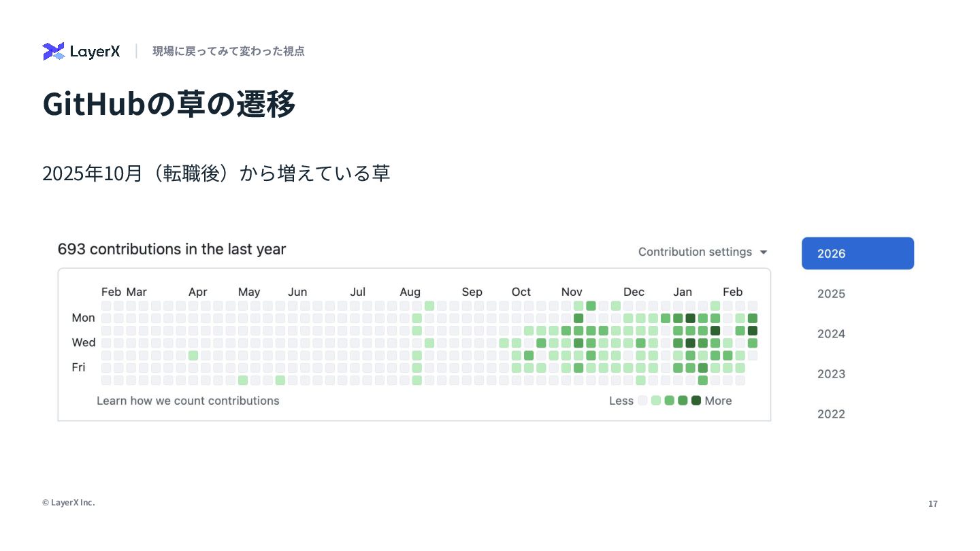Click the May month label
The image size is (980, 551).
point(249,292)
